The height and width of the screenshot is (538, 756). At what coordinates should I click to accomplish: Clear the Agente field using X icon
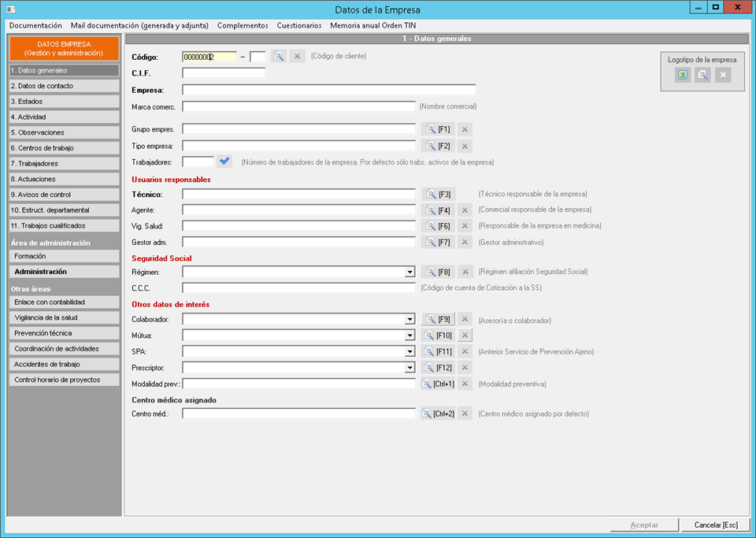[x=465, y=210]
